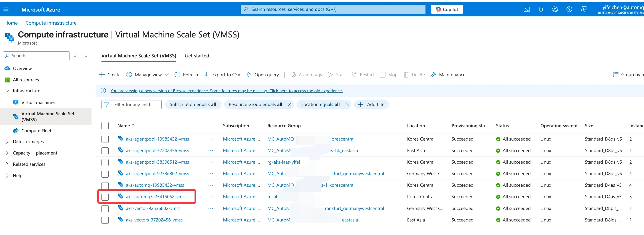Screen dimensions: 644x235
Task: Click Create in the toolbar
Action: pos(110,74)
